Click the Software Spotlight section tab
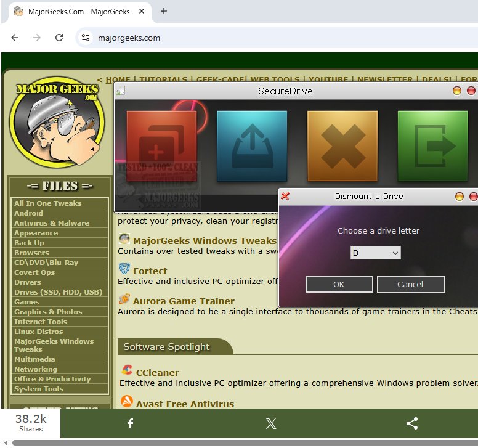 coord(175,346)
